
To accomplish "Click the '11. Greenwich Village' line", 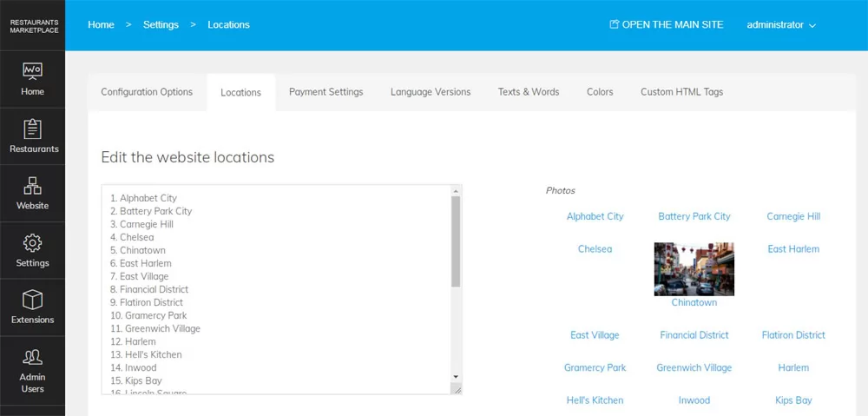I will (155, 328).
